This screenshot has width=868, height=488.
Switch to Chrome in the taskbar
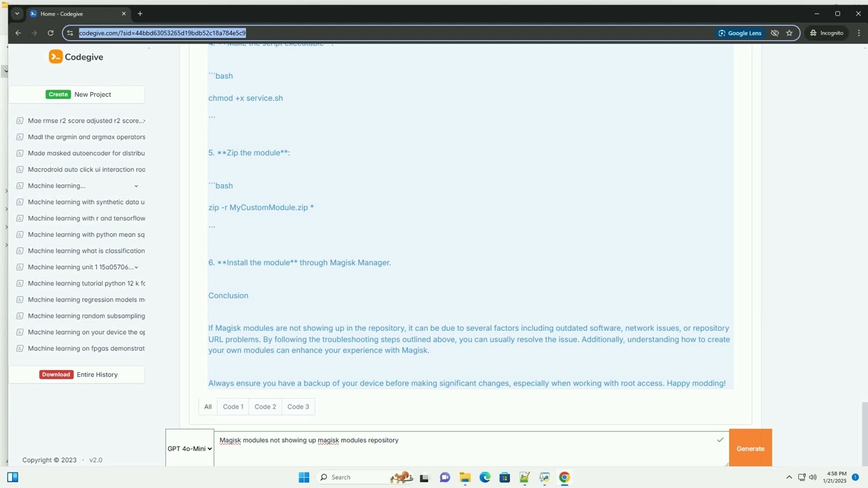[x=564, y=477]
